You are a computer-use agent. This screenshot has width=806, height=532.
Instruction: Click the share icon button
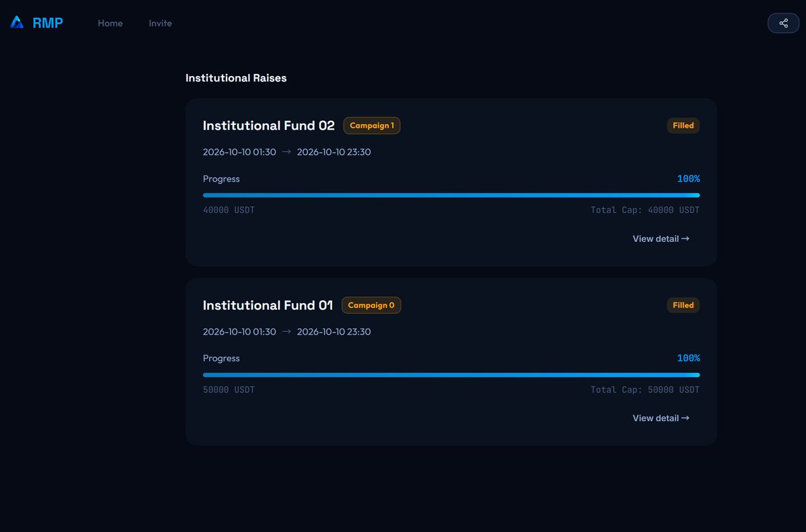click(x=783, y=23)
